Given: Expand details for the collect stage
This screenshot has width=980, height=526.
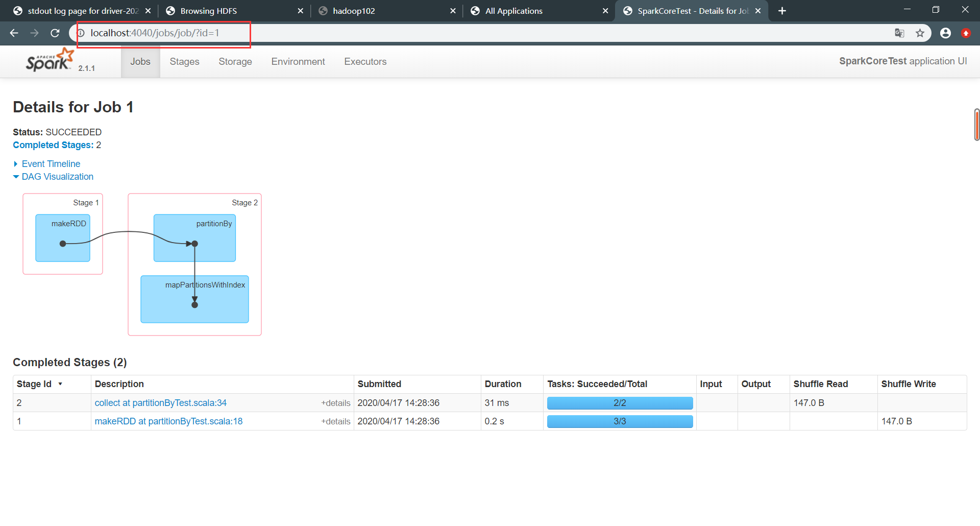Looking at the screenshot, I should pyautogui.click(x=335, y=403).
